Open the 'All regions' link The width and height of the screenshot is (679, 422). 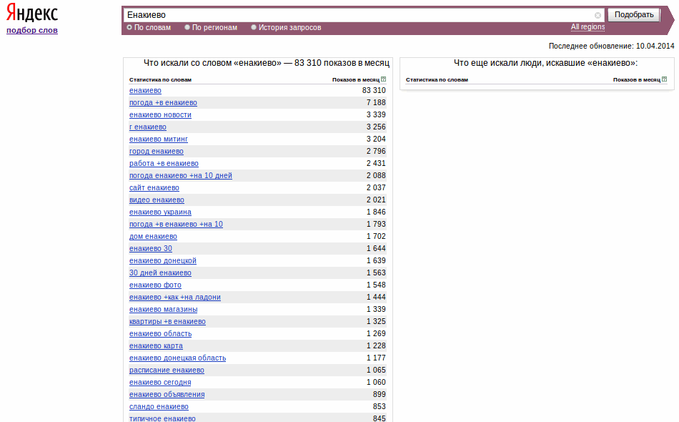(588, 27)
